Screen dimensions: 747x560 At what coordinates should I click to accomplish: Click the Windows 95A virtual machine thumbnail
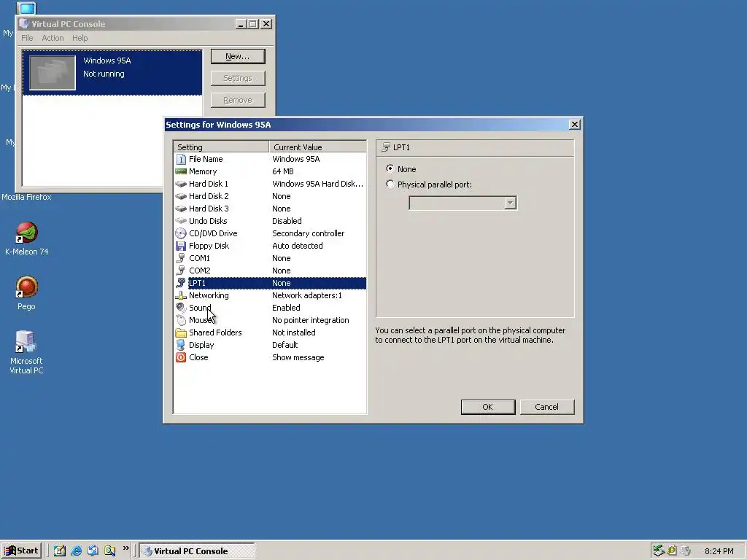point(53,73)
